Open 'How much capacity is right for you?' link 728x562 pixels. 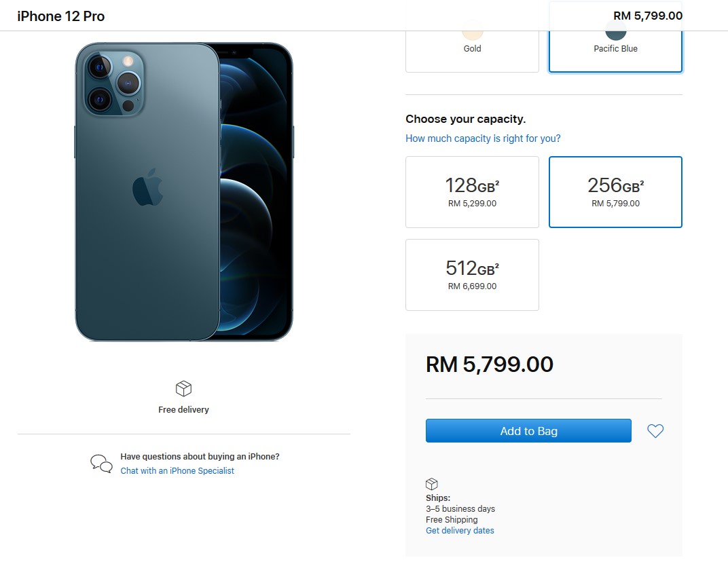(483, 138)
